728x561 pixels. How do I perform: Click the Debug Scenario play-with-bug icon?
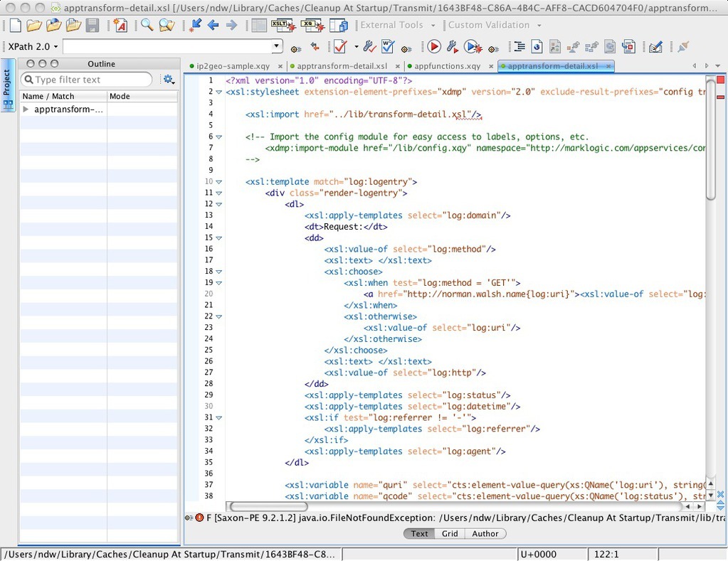(x=473, y=46)
